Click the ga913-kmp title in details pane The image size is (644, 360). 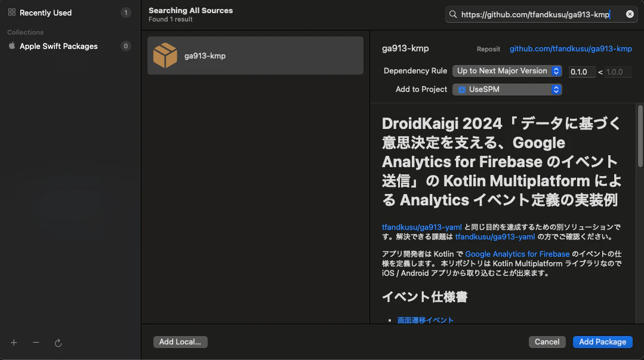tap(405, 48)
